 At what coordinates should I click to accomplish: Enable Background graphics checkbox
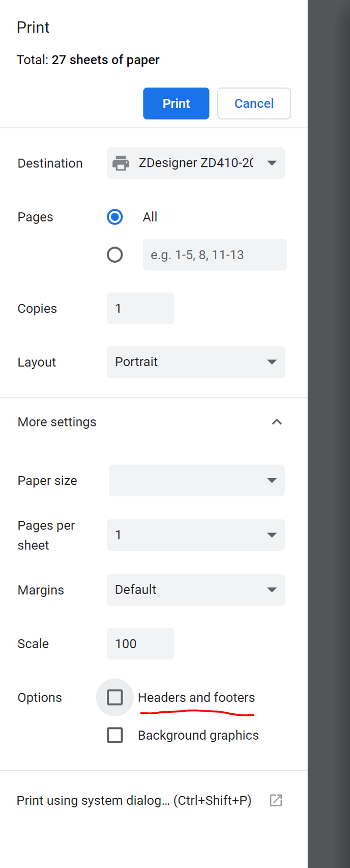115,735
